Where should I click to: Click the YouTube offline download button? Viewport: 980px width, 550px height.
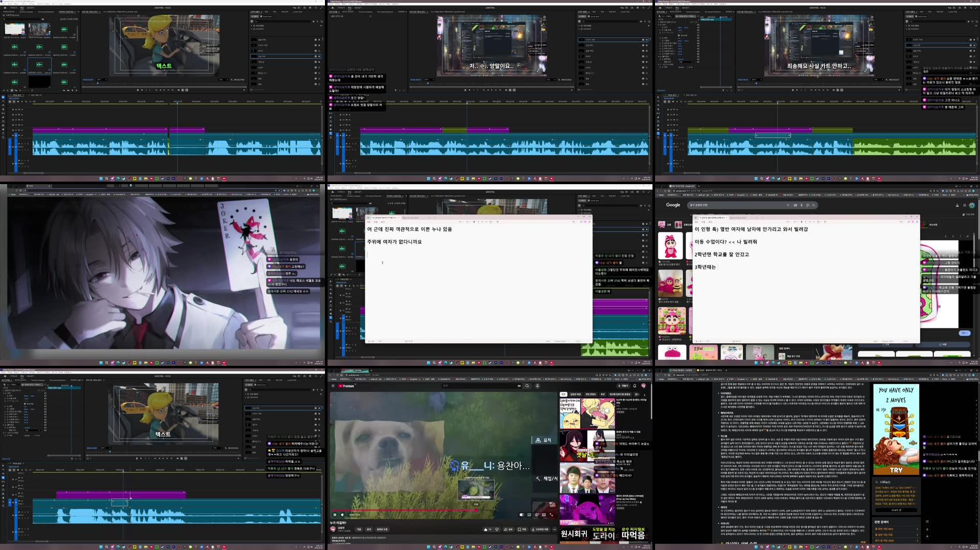tap(539, 529)
